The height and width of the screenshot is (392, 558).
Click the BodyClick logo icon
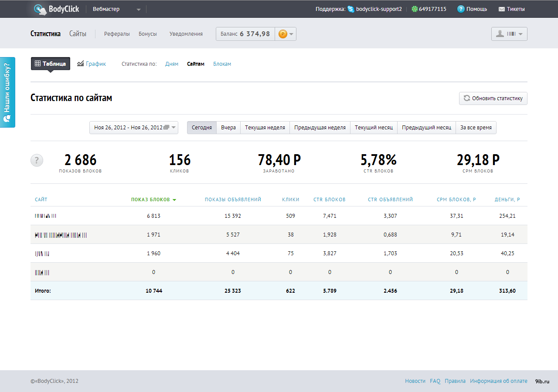(41, 9)
